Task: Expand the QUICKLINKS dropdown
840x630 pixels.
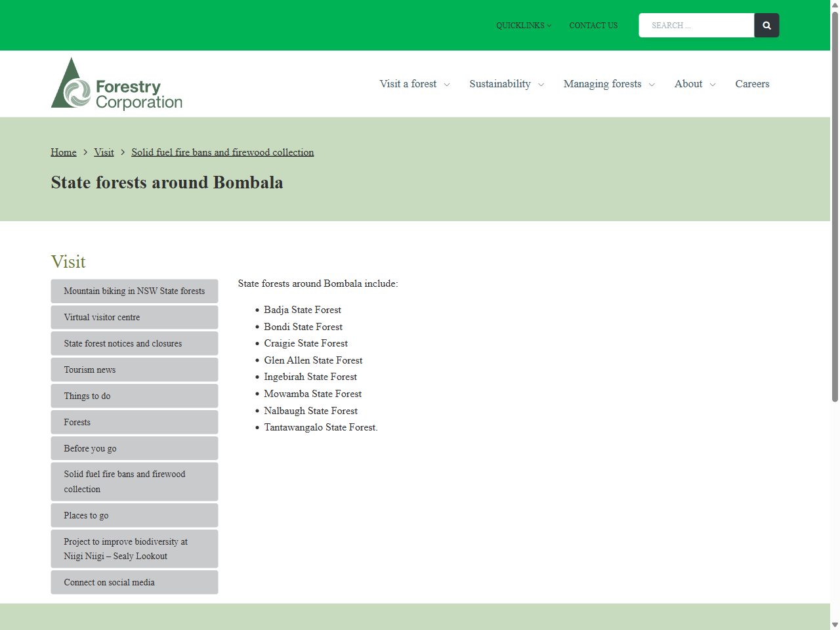Action: 524,26
